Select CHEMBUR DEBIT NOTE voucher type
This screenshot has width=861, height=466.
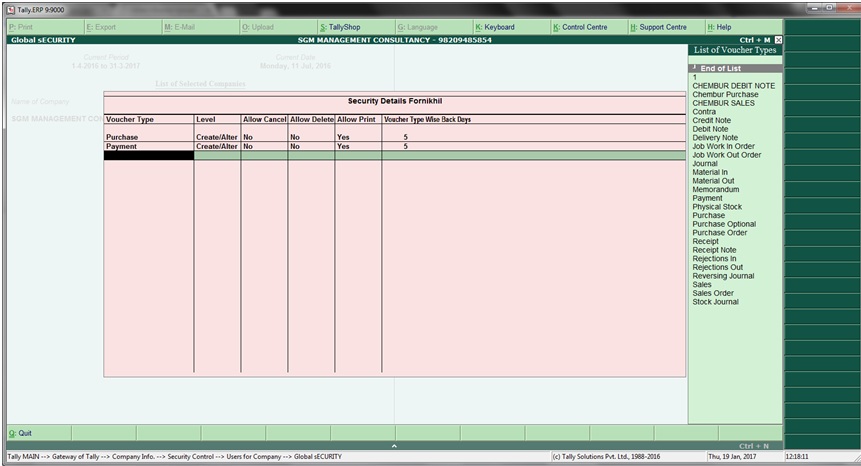tap(733, 86)
